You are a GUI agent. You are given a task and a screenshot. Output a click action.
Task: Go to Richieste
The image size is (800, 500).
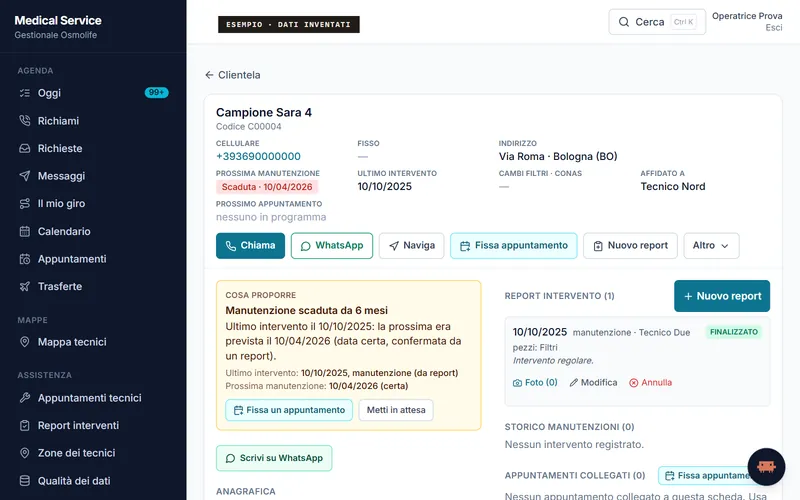[x=93, y=148]
